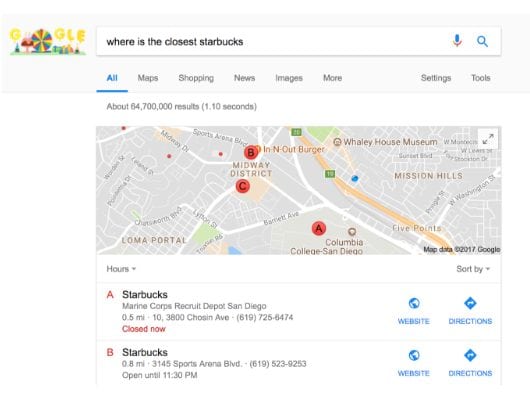Click WEBSITE label for Starbucks A
The height and width of the screenshot is (414, 530).
click(x=414, y=321)
